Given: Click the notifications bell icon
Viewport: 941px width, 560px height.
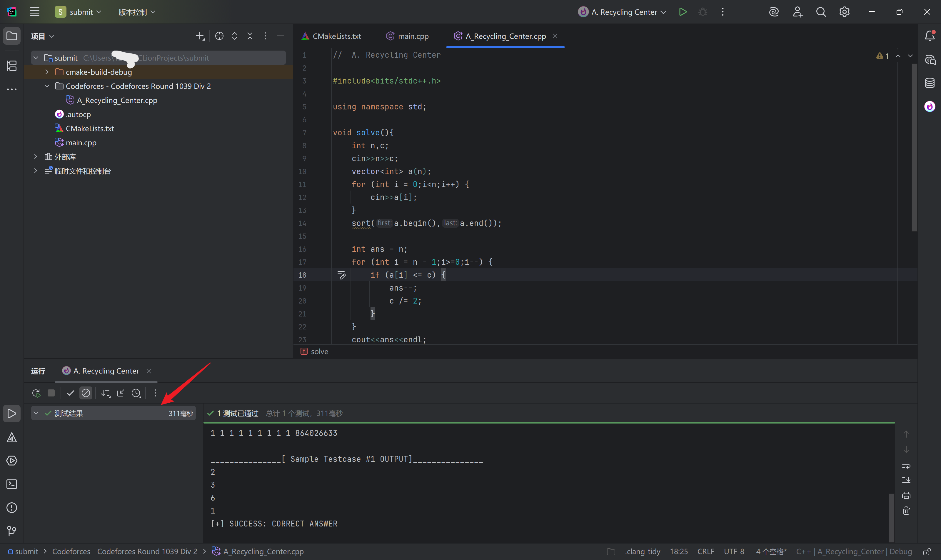Looking at the screenshot, I should [x=930, y=36].
